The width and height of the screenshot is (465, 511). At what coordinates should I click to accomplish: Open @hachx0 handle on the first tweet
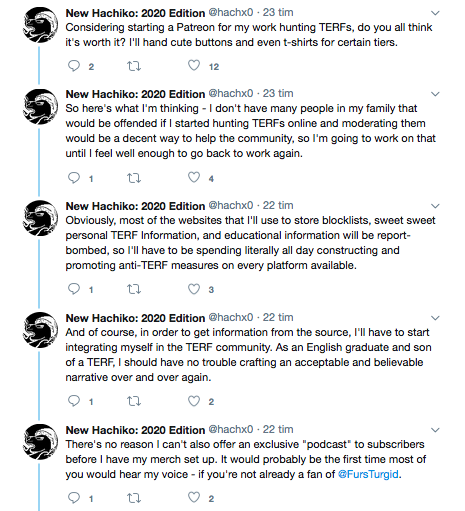click(231, 12)
